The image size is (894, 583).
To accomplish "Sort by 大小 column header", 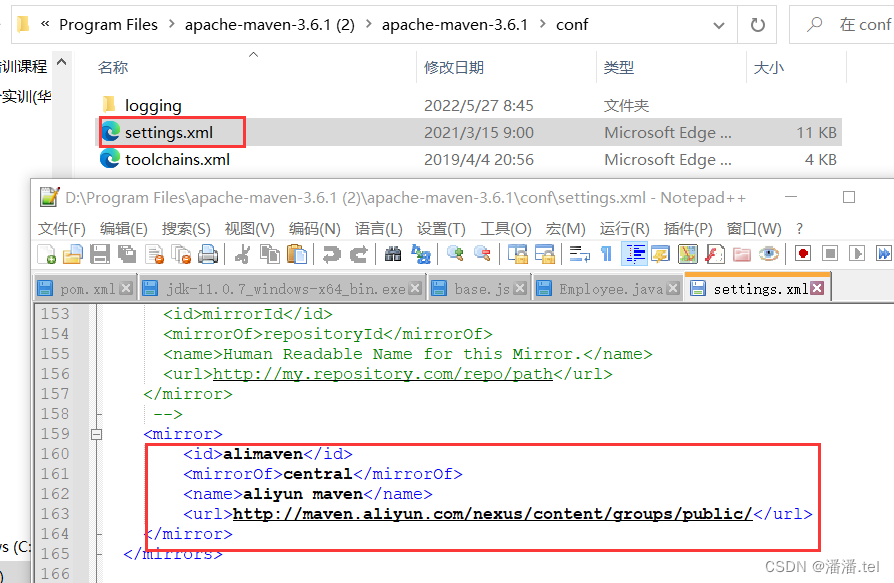I will point(769,68).
